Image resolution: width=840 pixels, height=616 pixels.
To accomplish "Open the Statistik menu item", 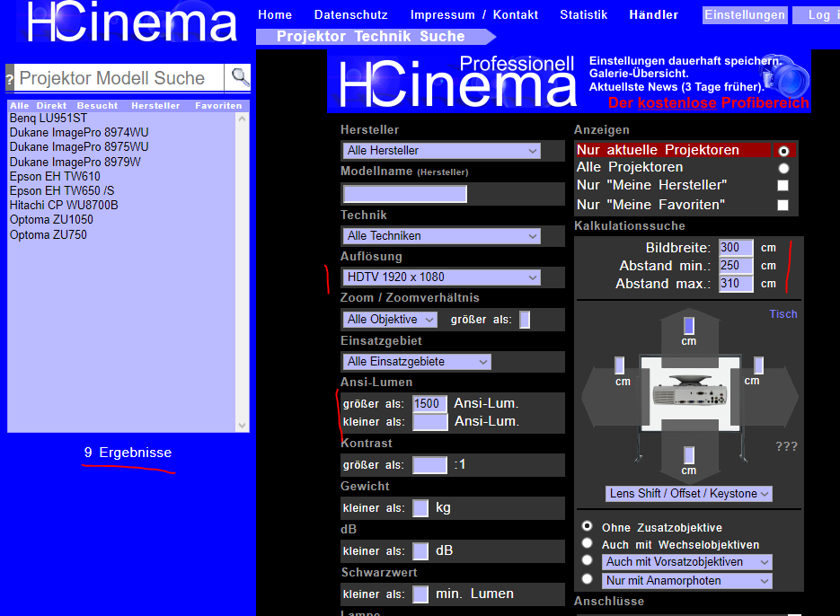I will click(583, 15).
